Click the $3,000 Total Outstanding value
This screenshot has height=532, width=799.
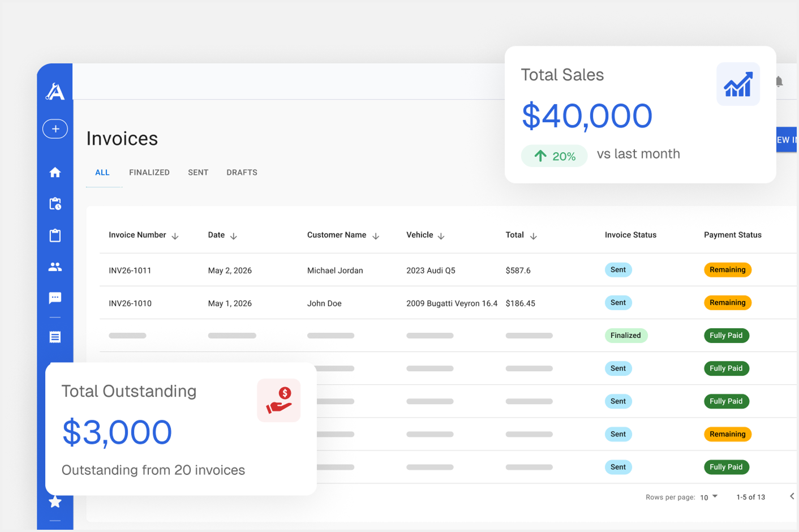[x=117, y=432]
